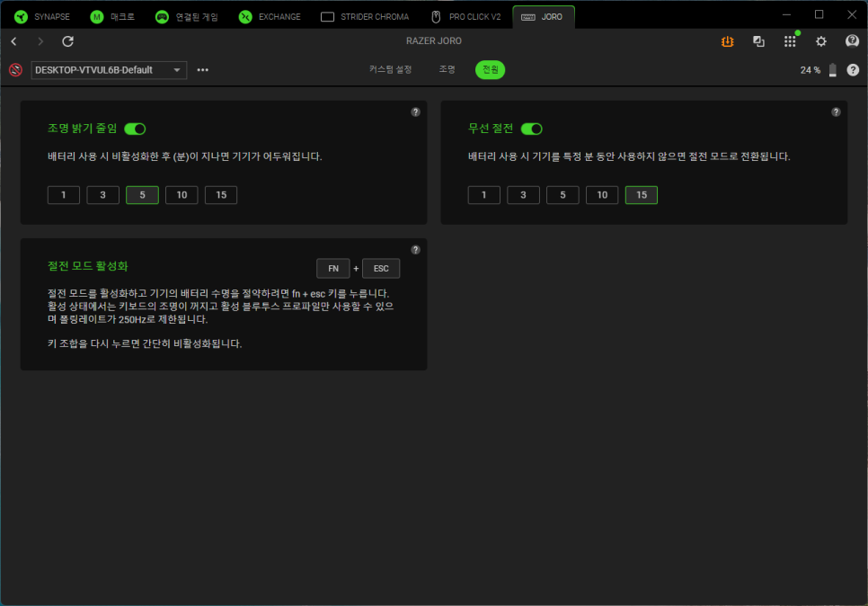This screenshot has height=606, width=868.
Task: Toggle the 조명 밝기 줄임 switch
Action: tap(135, 129)
